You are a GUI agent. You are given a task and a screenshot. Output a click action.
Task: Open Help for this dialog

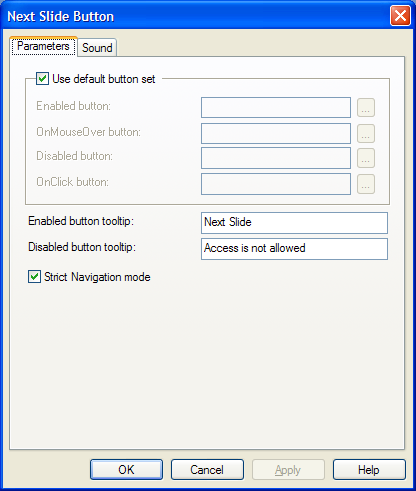pyautogui.click(x=369, y=470)
